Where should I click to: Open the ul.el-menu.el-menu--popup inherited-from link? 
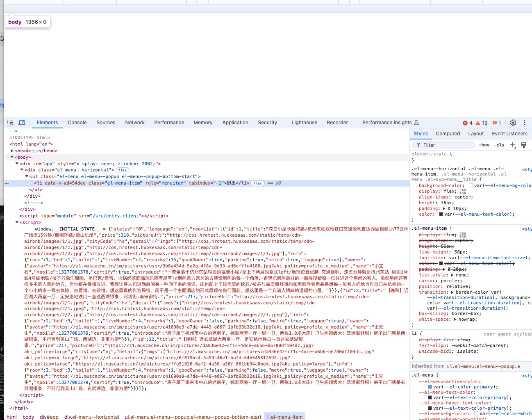tap(483, 366)
